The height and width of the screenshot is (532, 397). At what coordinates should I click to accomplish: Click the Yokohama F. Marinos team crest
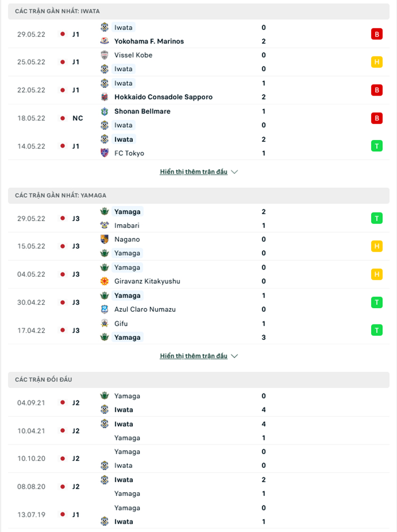(105, 41)
